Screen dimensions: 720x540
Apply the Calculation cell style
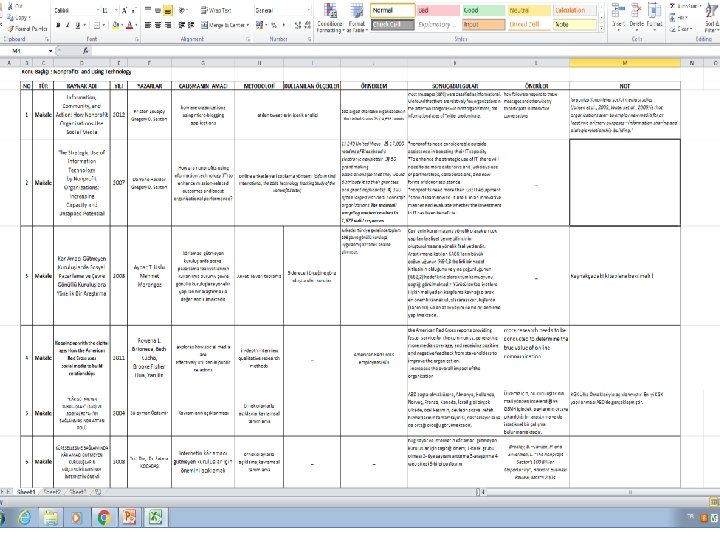point(574,10)
